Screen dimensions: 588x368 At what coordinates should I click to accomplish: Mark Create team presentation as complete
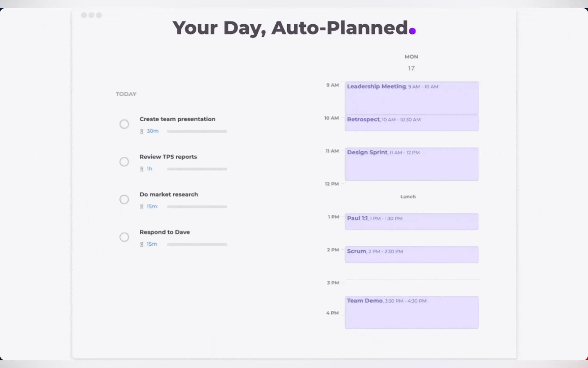[x=124, y=124]
